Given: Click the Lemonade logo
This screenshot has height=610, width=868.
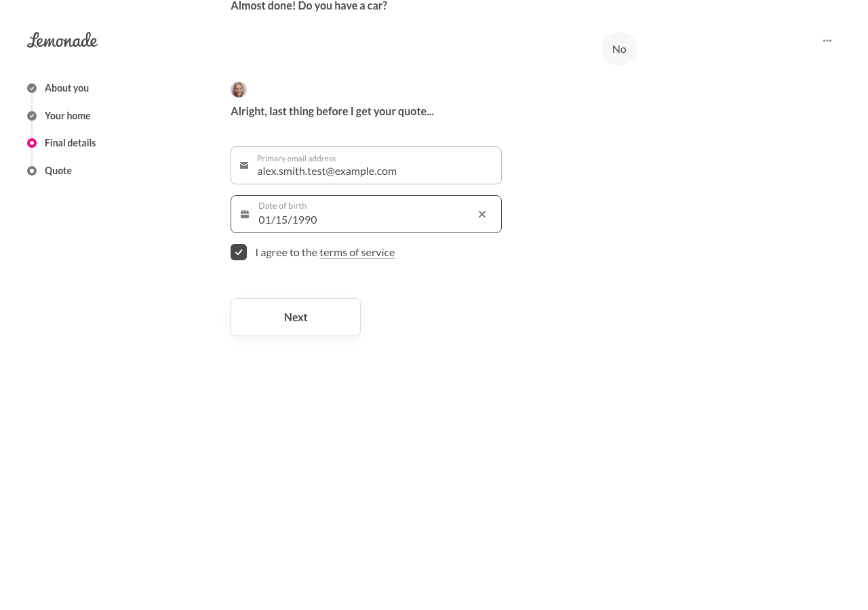Looking at the screenshot, I should pyautogui.click(x=62, y=40).
